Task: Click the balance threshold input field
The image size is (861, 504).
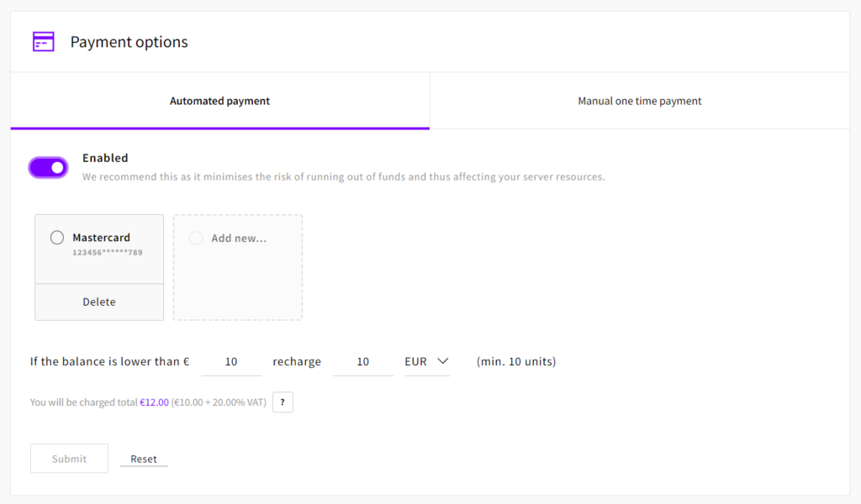Action: [231, 362]
